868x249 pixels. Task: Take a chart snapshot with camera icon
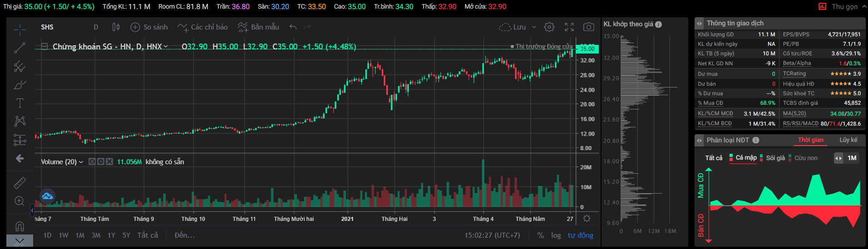(x=588, y=27)
